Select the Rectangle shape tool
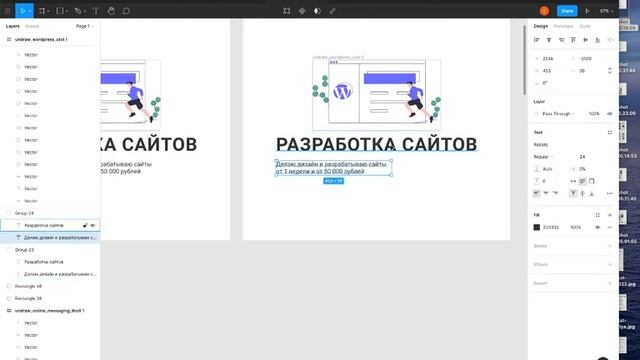Image resolution: width=640 pixels, height=360 pixels. (60, 11)
